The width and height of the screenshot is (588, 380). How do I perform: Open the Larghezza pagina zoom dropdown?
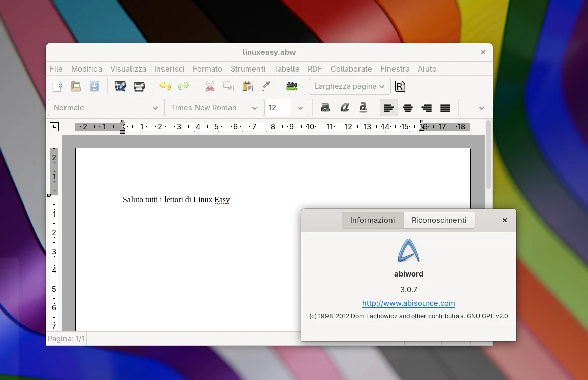tap(349, 86)
